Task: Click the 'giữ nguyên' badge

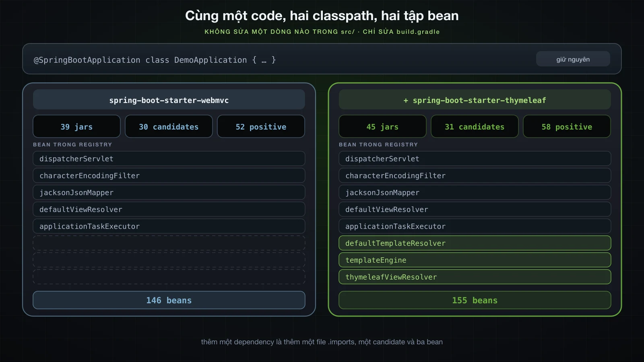Action: (x=573, y=59)
